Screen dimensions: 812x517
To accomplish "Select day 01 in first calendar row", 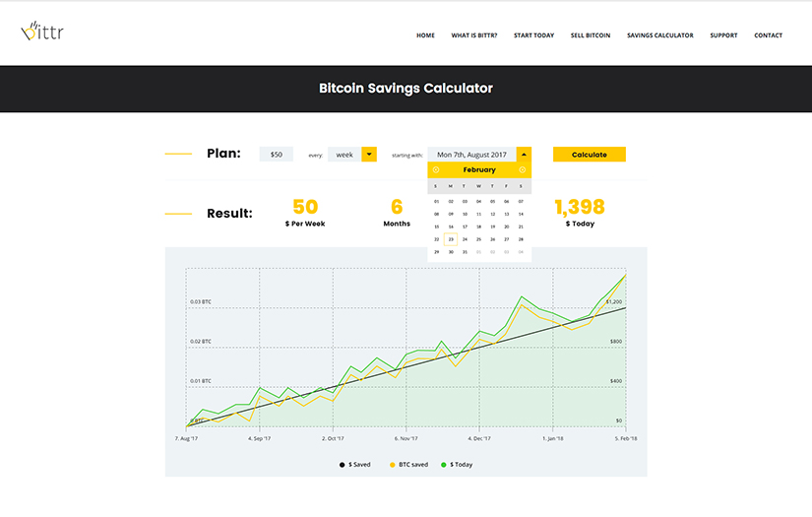I will (437, 202).
